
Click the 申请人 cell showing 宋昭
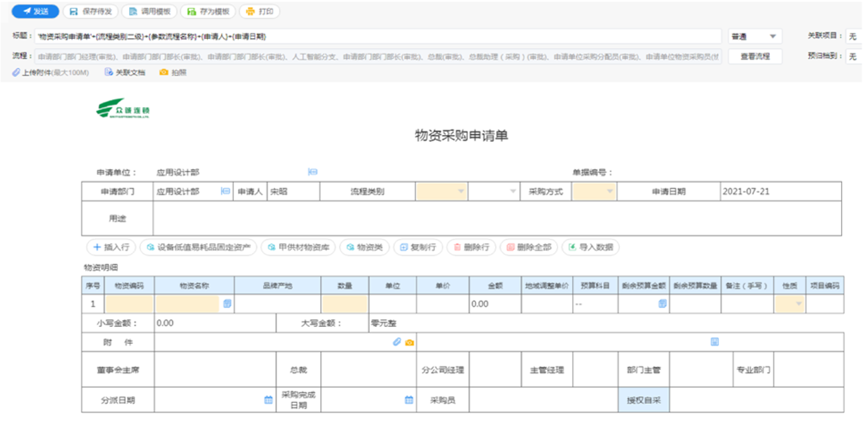[293, 192]
